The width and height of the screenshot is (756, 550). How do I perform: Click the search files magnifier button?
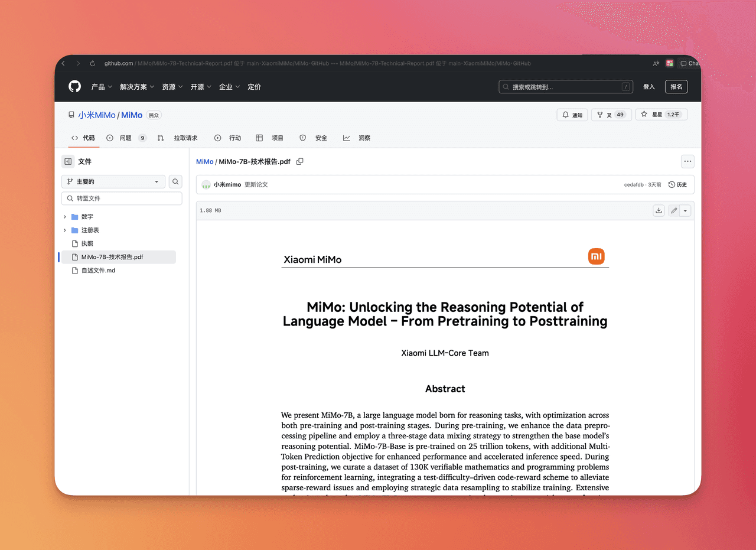[x=175, y=181]
